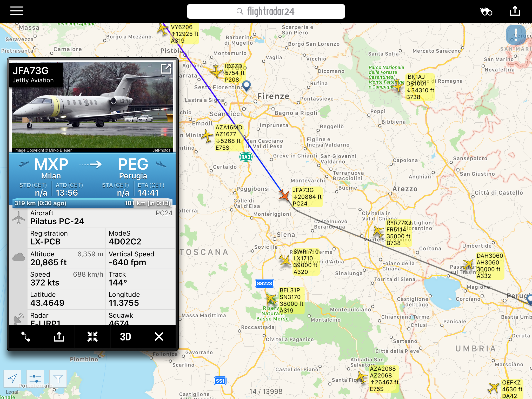Switch to 3D view
Screen dimensions: 532x399
125,337
